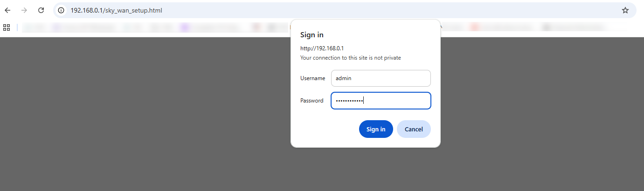Click the Forward navigation arrow
The height and width of the screenshot is (191, 644).
coord(24,10)
